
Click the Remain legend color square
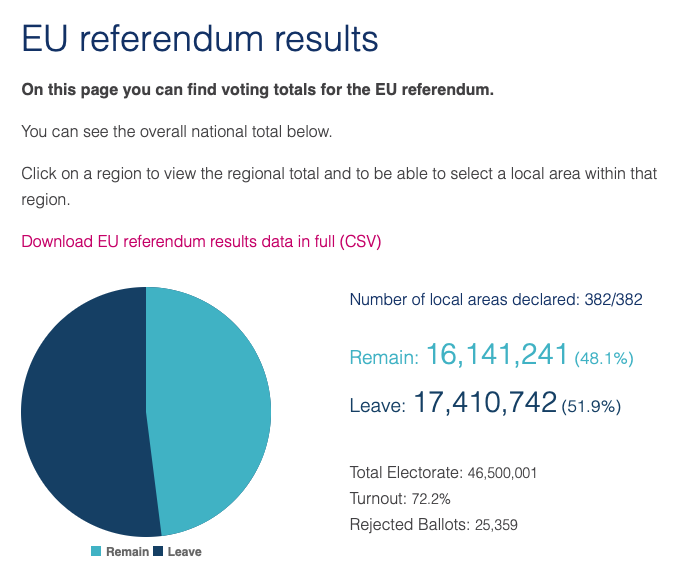point(96,552)
